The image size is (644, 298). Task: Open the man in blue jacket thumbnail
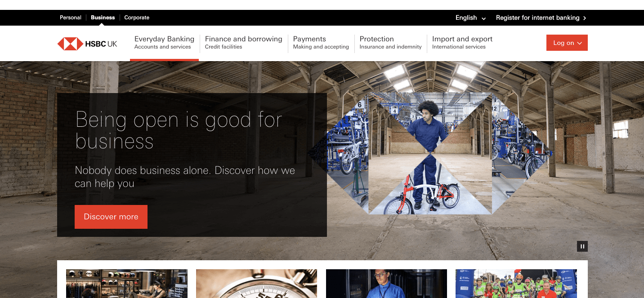click(386, 284)
